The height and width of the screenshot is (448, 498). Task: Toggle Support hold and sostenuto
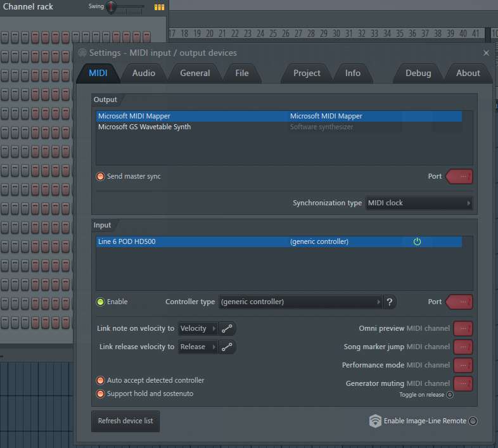(100, 394)
